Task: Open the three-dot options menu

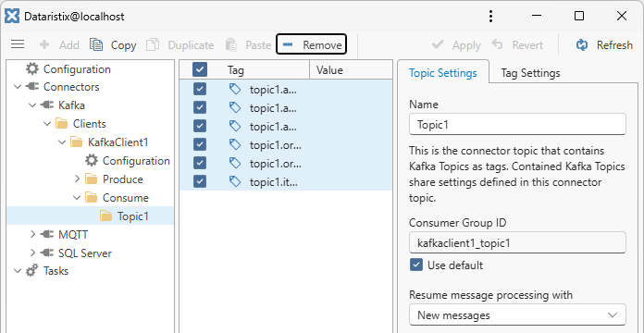Action: coord(490,17)
